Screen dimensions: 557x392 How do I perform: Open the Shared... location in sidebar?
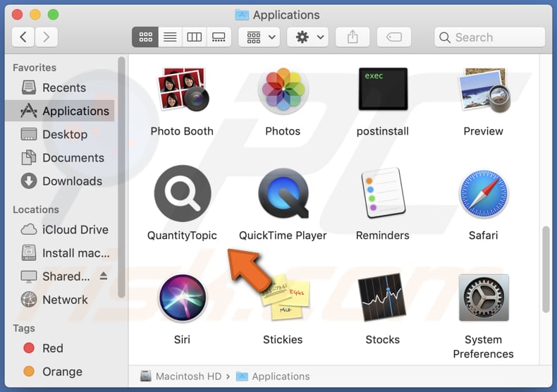59,276
